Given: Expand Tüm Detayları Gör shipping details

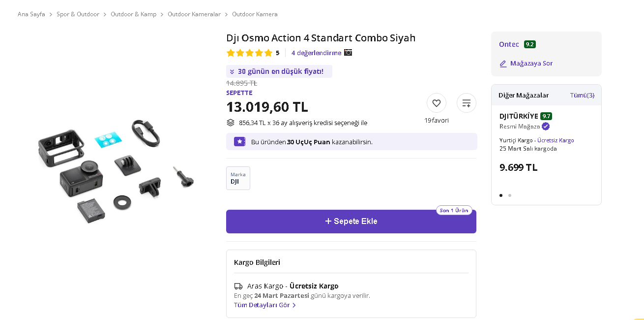Looking at the screenshot, I should (x=264, y=305).
